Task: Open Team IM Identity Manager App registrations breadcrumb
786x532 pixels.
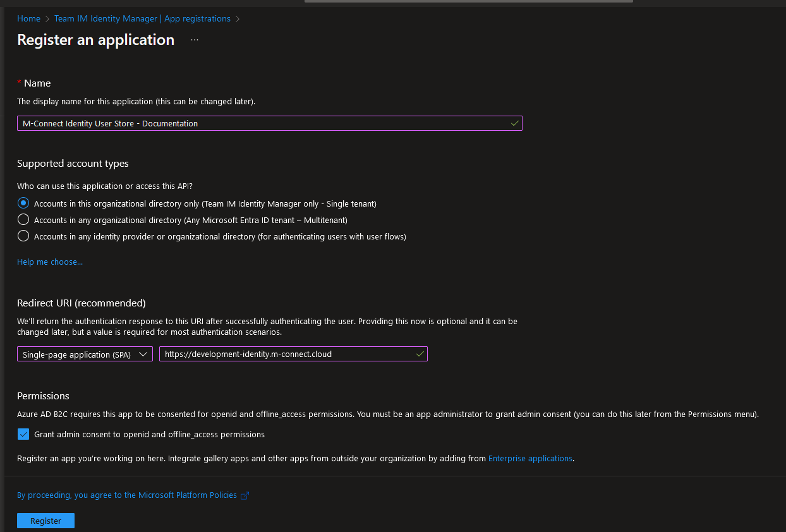Action: point(142,18)
